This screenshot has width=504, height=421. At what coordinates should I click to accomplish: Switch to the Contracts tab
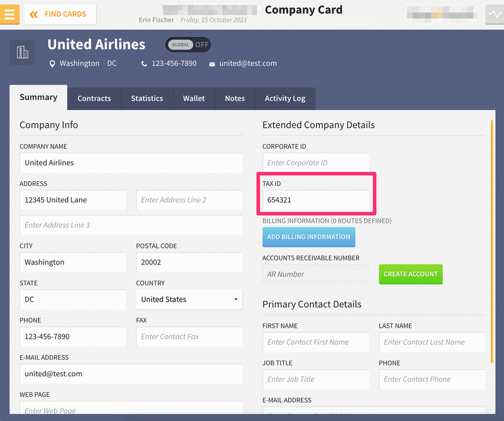pos(94,99)
